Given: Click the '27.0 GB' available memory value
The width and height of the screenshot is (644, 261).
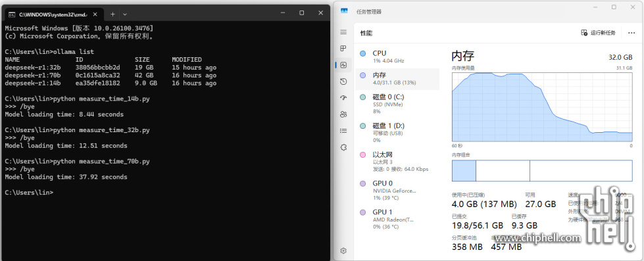Looking at the screenshot, I should point(541,204).
